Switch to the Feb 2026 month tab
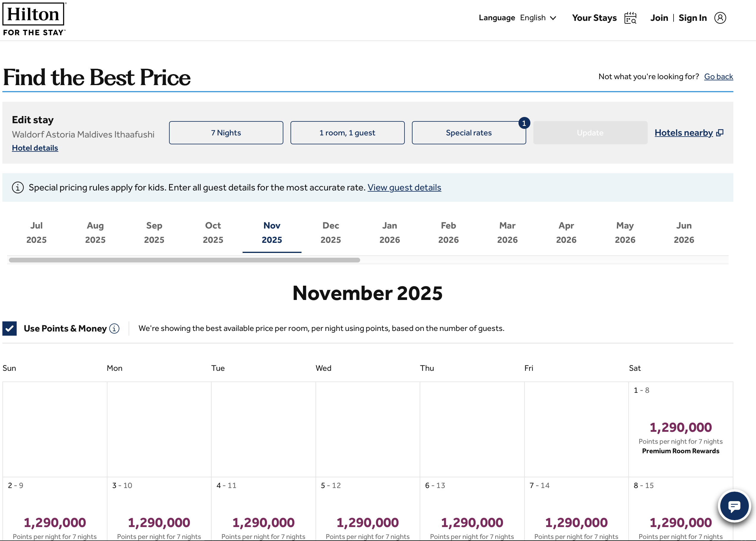 [449, 233]
